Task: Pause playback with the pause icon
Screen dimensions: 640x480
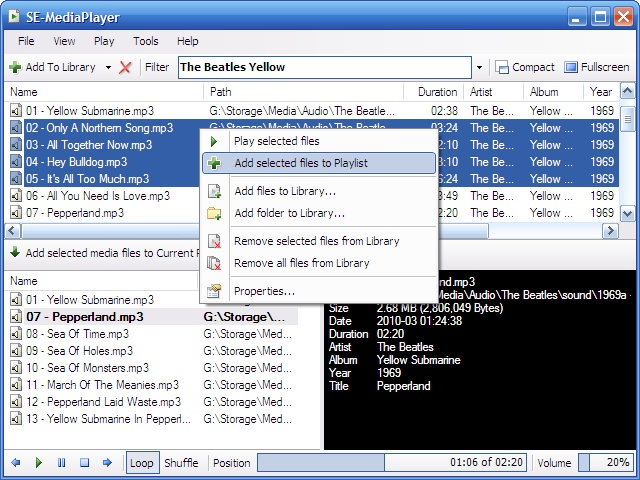Action: [62, 463]
